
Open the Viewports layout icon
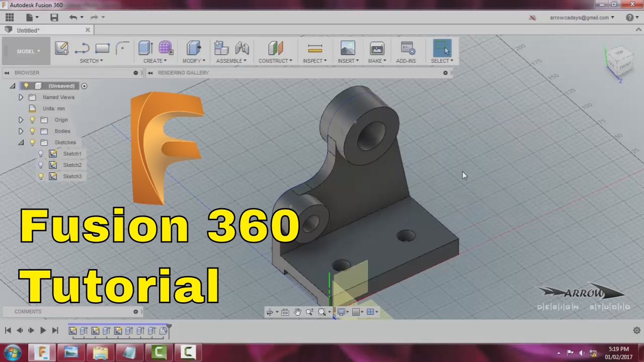point(370,312)
